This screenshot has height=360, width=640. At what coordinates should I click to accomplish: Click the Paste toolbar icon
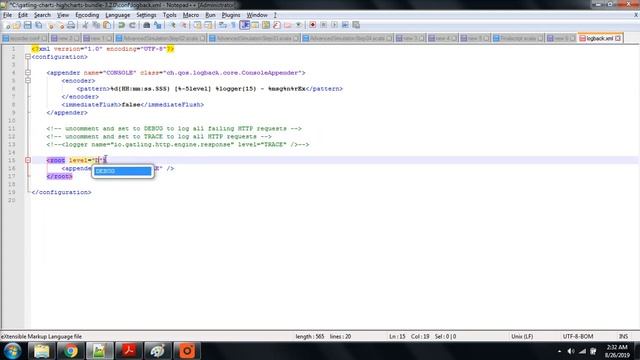click(x=107, y=25)
